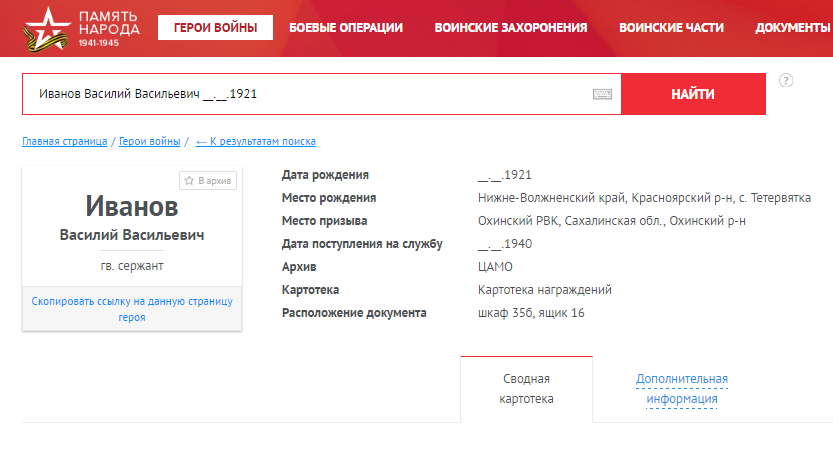
Task: Return via К результатам поиска link
Action: [256, 141]
